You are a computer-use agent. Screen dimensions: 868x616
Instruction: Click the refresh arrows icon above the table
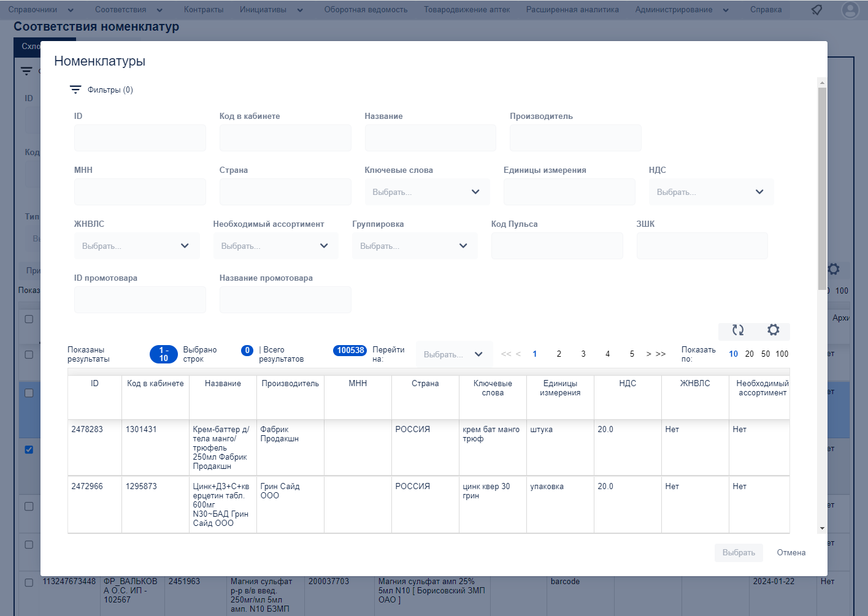[x=738, y=330]
